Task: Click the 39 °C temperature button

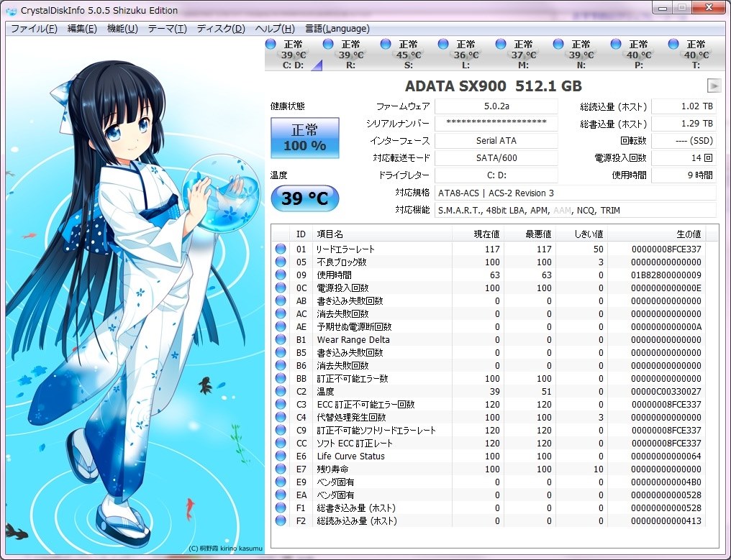Action: coord(305,198)
